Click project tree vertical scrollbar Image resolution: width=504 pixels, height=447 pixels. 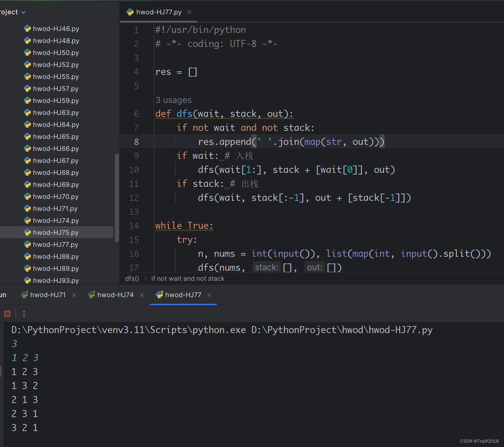(117, 197)
